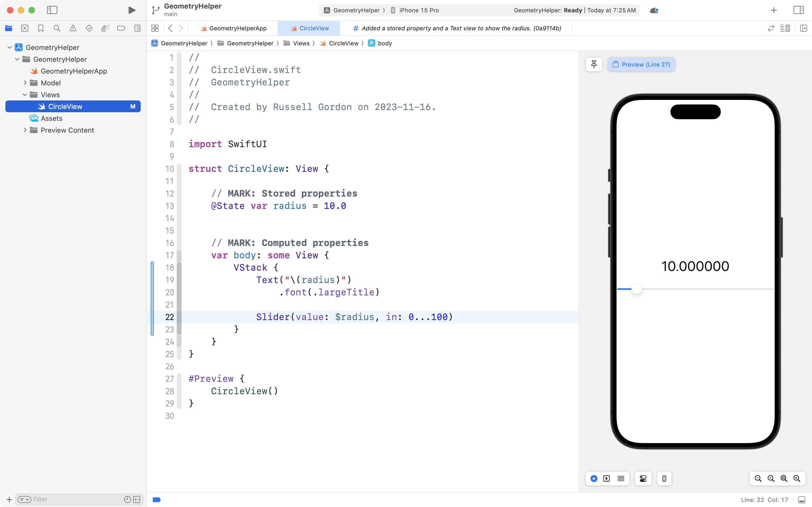Click the Preview (Line 27) button

[x=641, y=64]
